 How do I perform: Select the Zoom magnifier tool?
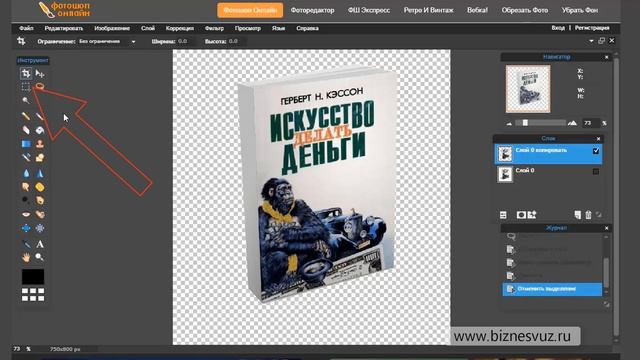click(x=40, y=257)
